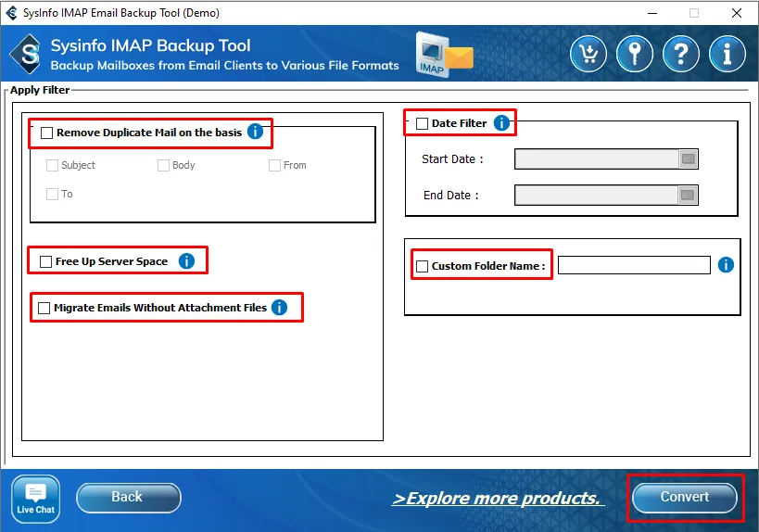Viewport: 759px width, 532px height.
Task: Tick the Body checkbox
Action: click(164, 166)
